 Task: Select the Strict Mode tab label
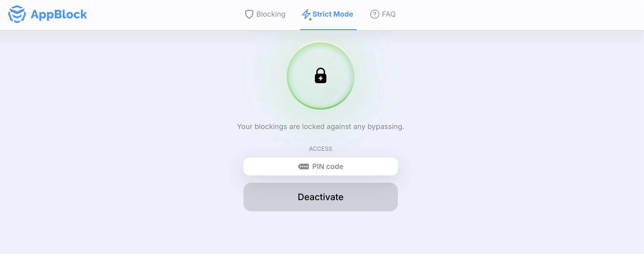(333, 14)
